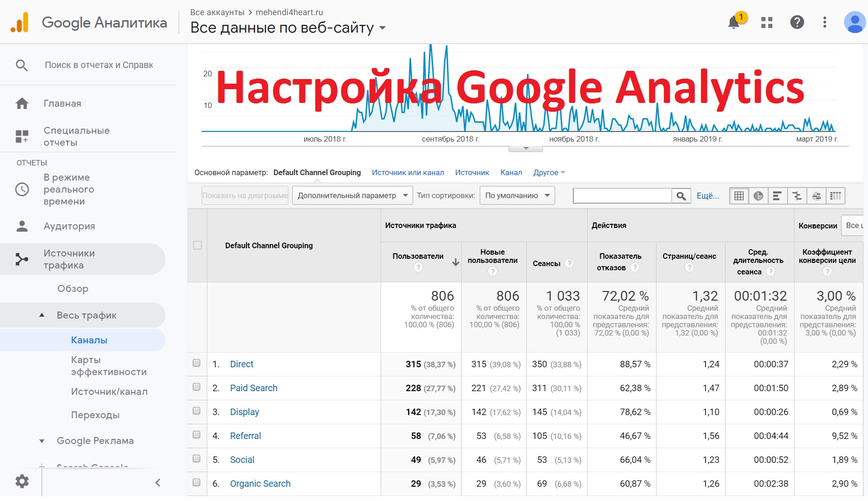Image resolution: width=868 pixels, height=501 pixels.
Task: Check the Referral row checkbox
Action: point(197,435)
